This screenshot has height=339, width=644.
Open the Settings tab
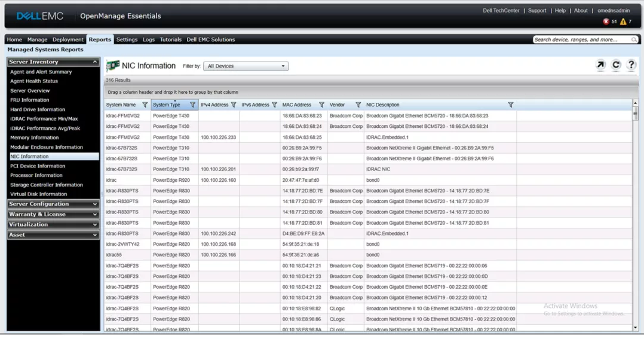(127, 39)
